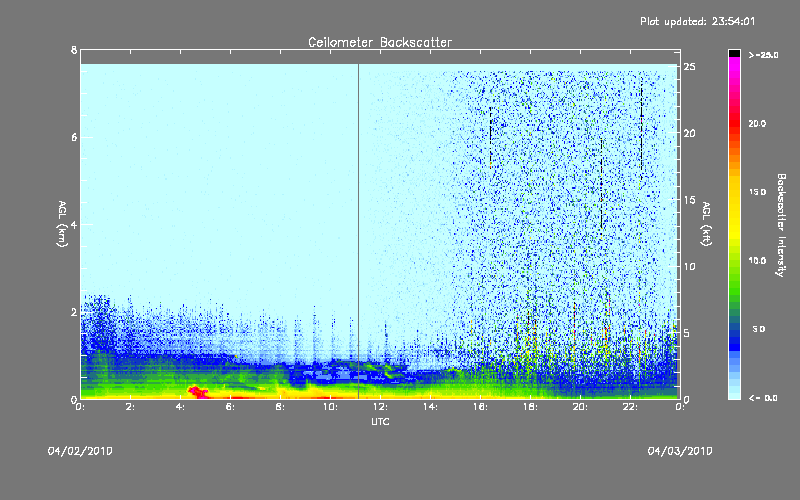
Task: Click the vertical gray line near 11 UTC
Action: [x=358, y=231]
